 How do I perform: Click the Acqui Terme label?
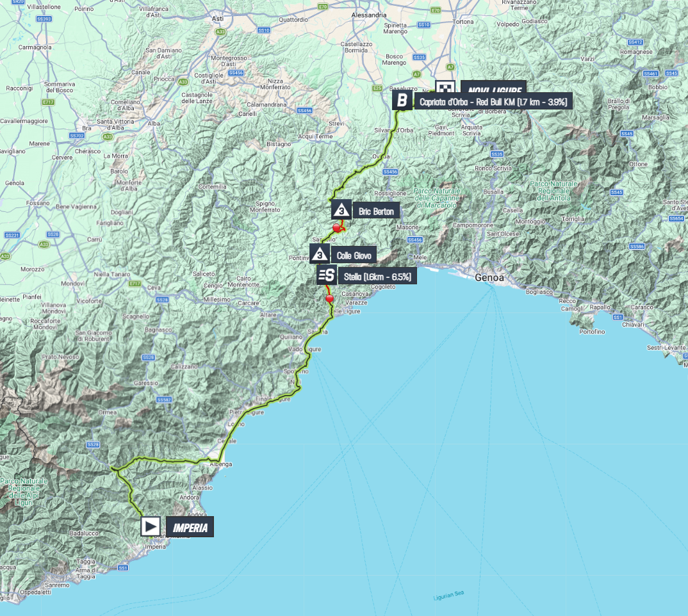tap(315, 136)
